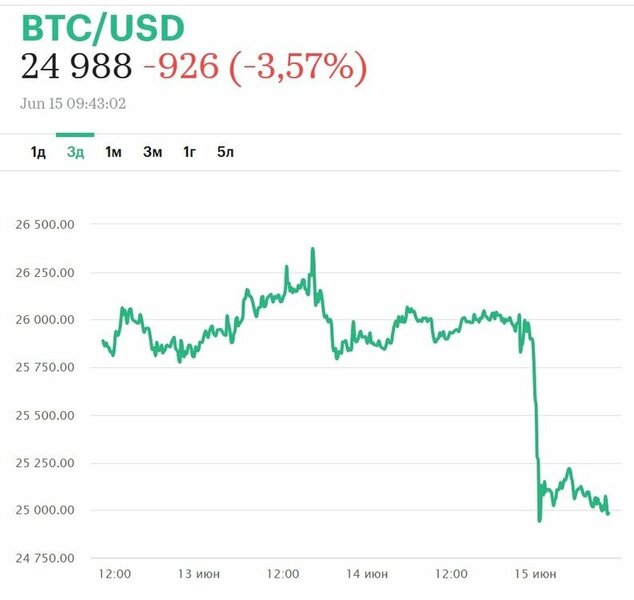Switch to the active 3д range tab
The height and width of the screenshot is (600, 634).
[75, 152]
